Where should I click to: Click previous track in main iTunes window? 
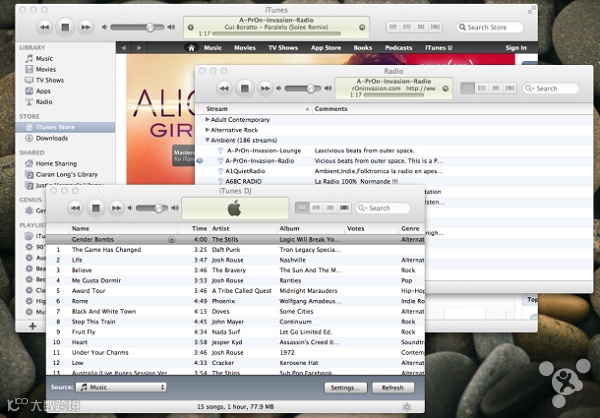[x=44, y=27]
